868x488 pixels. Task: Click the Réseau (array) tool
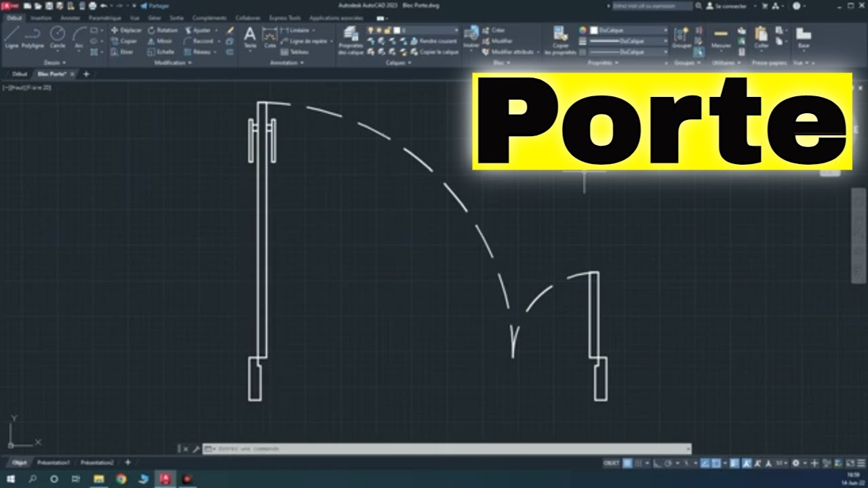point(197,52)
